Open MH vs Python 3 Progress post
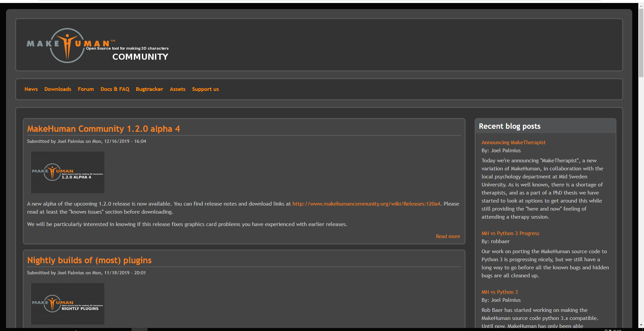Viewport: 644px width, 331px height. [x=510, y=233]
